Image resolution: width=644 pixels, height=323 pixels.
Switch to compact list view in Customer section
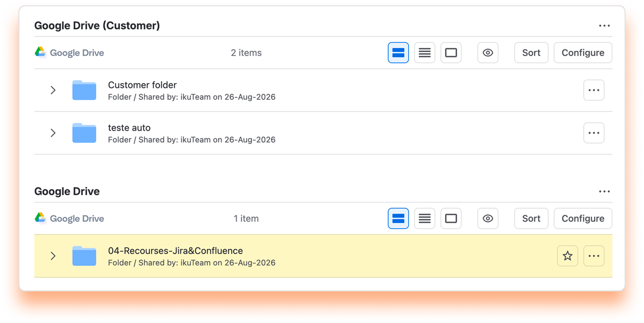(424, 53)
